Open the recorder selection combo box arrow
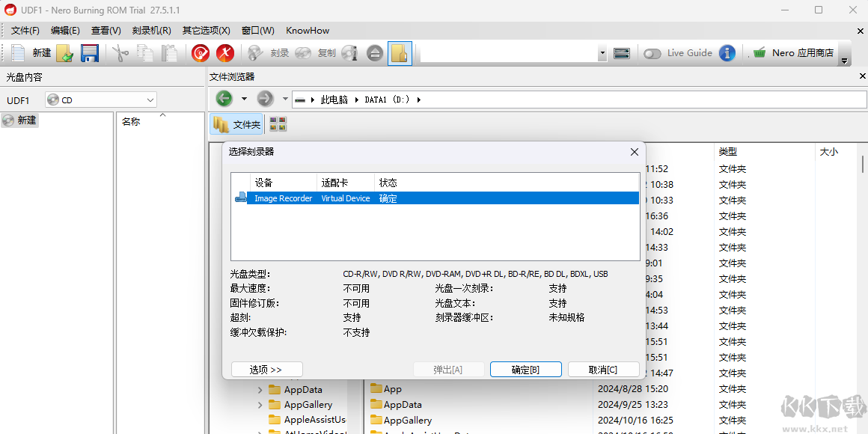This screenshot has width=868, height=434. pyautogui.click(x=602, y=54)
